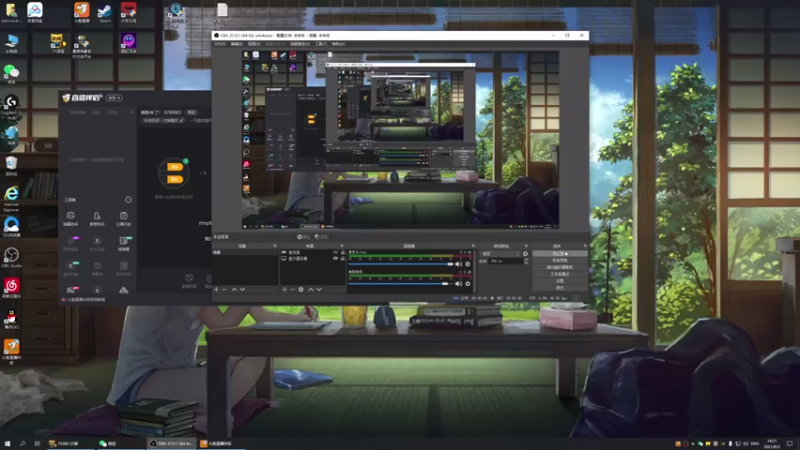Remove the selected source with the minus icon

point(292,289)
